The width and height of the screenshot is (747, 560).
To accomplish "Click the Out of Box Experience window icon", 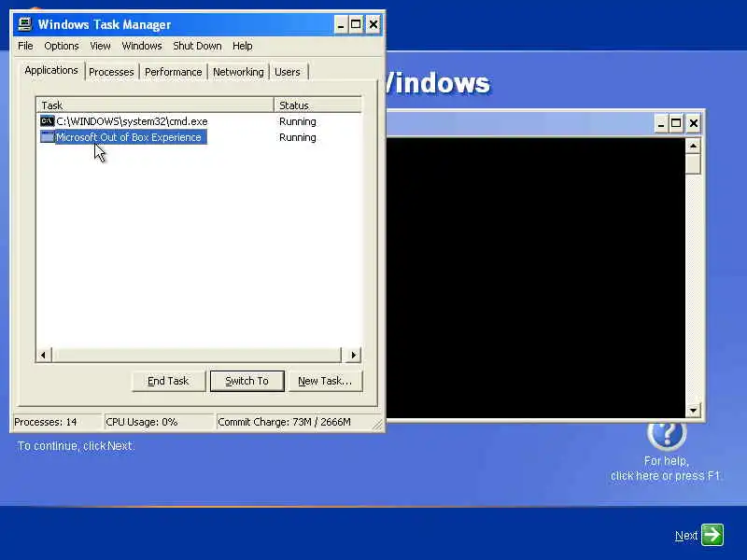I will tap(47, 137).
